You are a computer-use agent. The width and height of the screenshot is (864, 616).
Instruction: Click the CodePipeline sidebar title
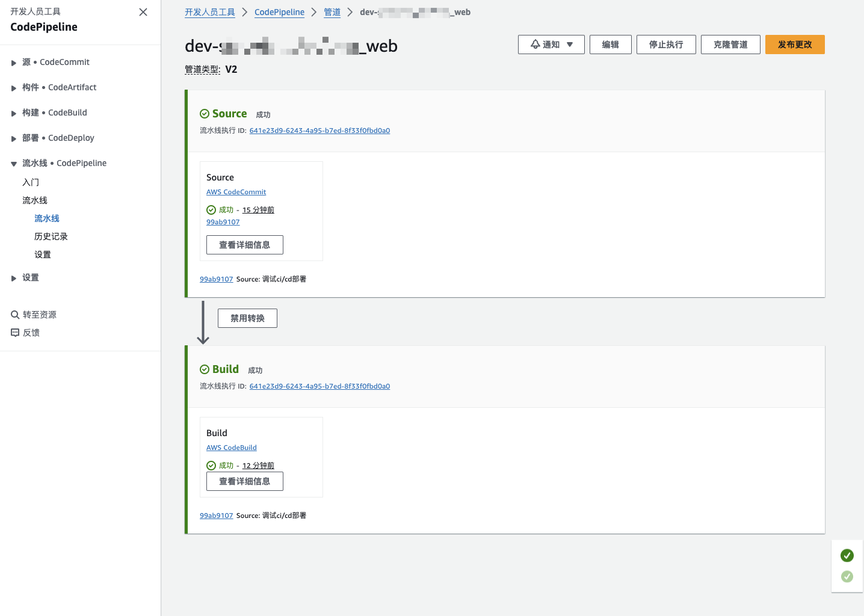coord(44,27)
